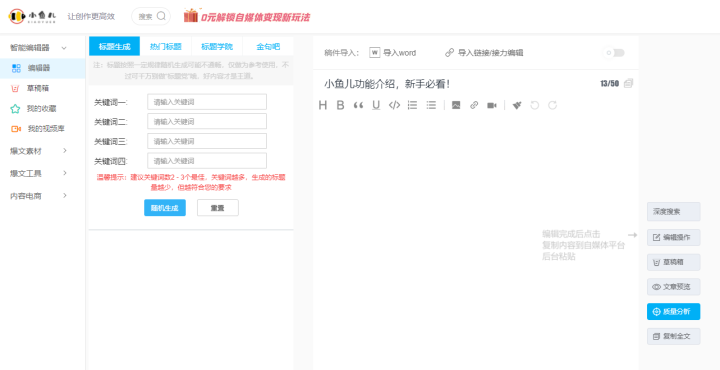Click the 质量分析 button
720x370 pixels.
click(x=674, y=311)
